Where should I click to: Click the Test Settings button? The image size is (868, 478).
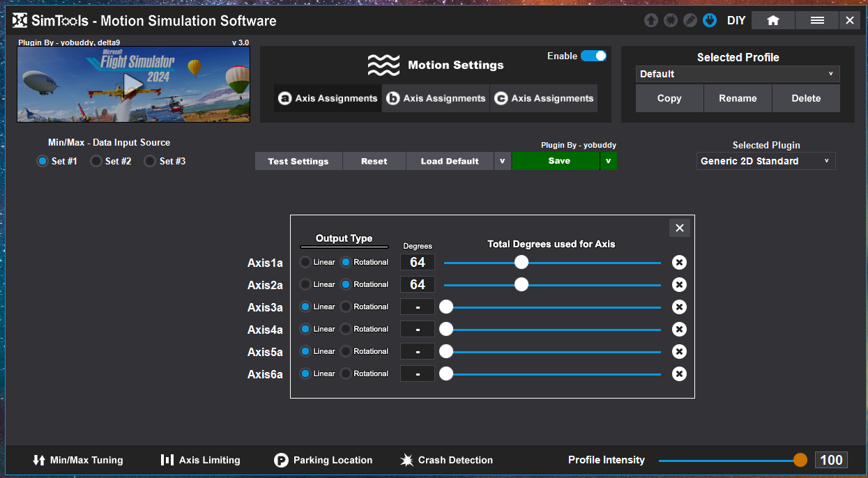(298, 161)
